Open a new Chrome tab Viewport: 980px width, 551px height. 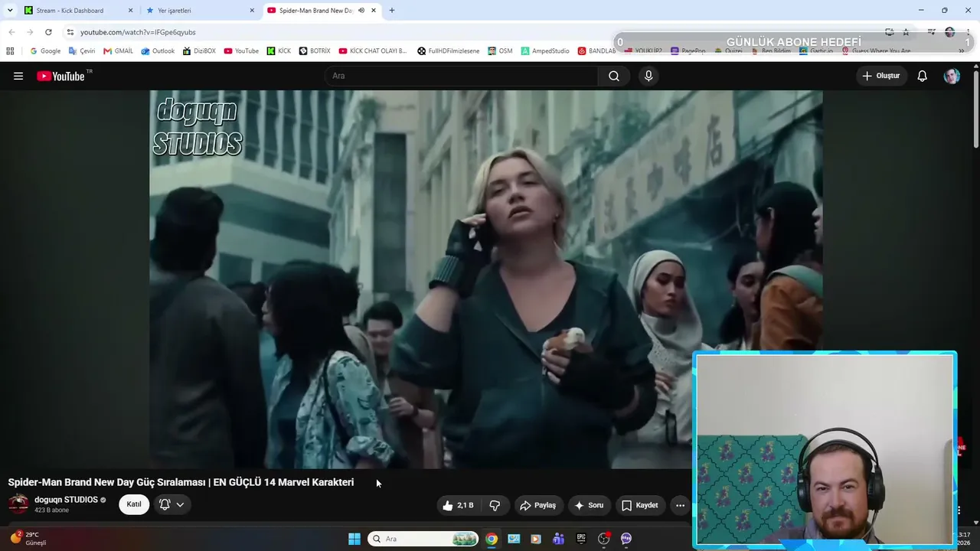click(x=392, y=11)
